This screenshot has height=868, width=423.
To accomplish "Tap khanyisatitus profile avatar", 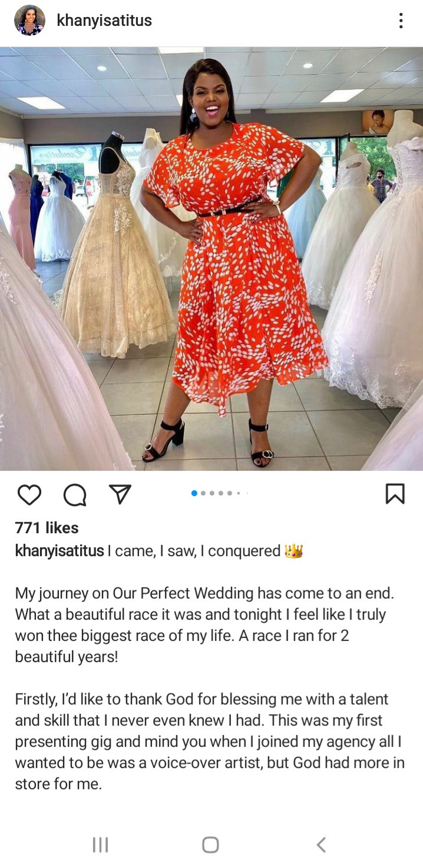I will coord(29,21).
